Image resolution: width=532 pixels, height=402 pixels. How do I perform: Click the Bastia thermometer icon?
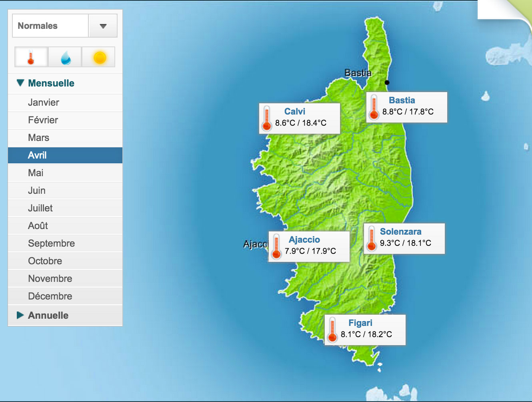click(x=374, y=107)
